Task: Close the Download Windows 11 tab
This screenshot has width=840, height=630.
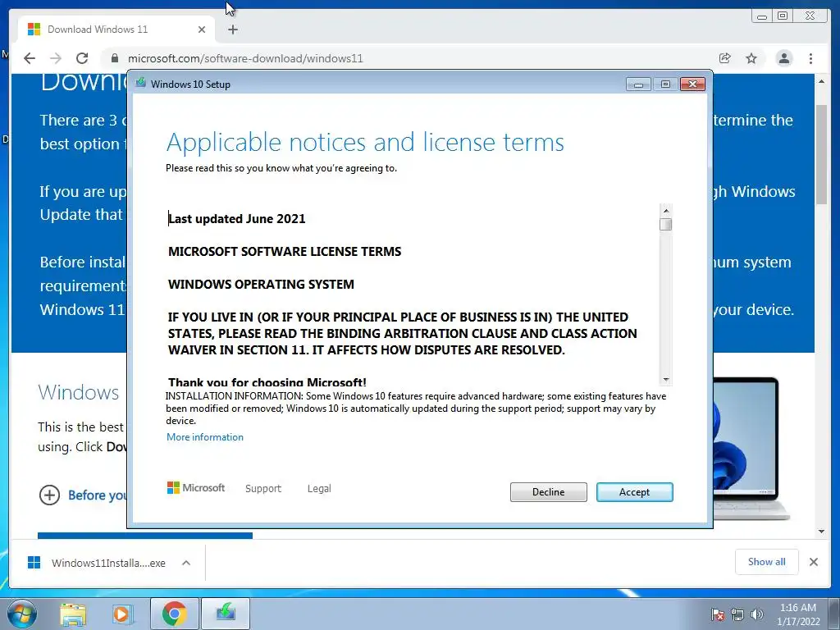Action: 202,30
